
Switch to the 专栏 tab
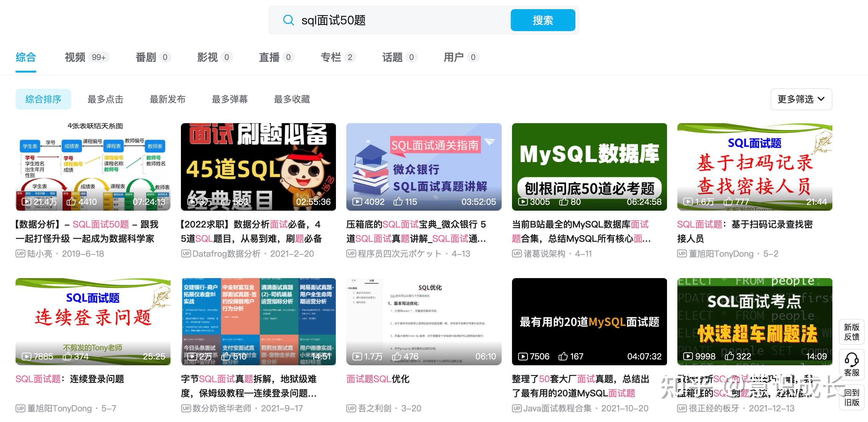(x=331, y=57)
